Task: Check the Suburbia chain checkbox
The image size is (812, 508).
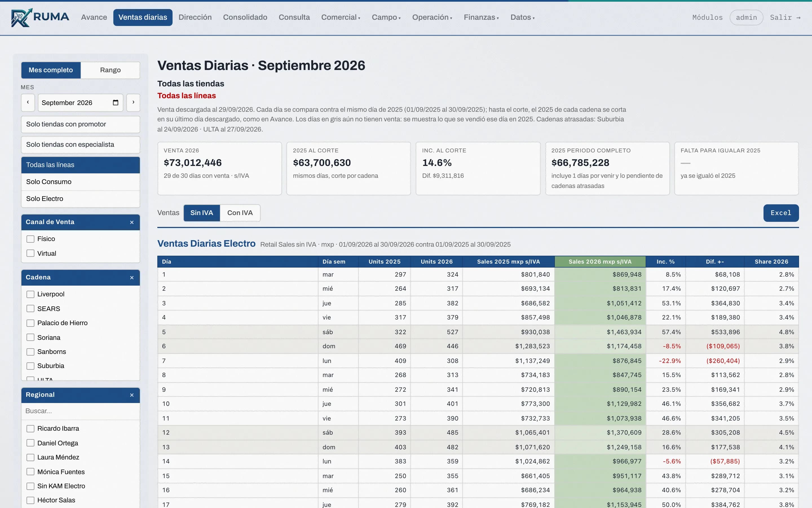Action: tap(30, 366)
